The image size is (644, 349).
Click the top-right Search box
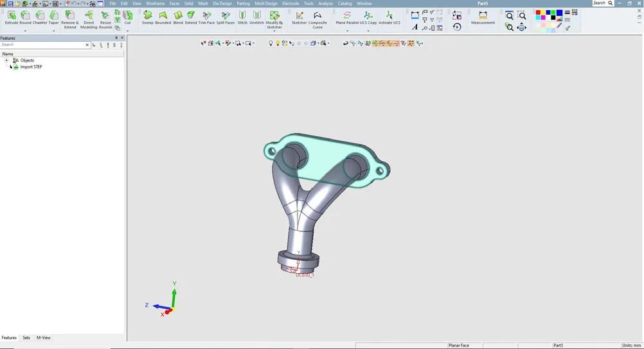point(603,3)
